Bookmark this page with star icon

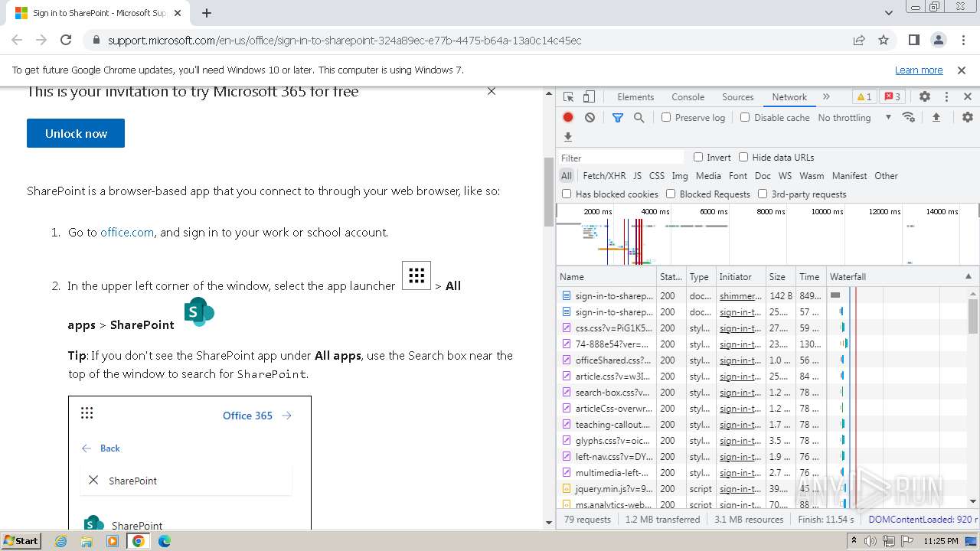884,40
